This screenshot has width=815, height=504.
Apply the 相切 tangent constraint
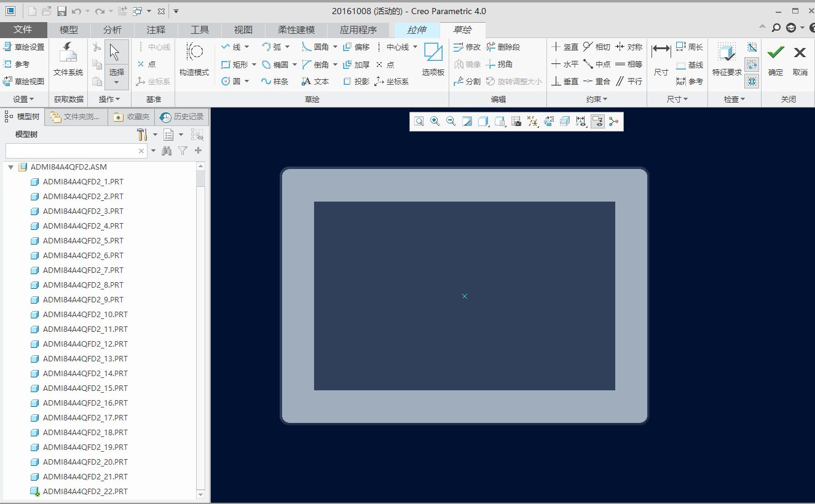pos(597,47)
